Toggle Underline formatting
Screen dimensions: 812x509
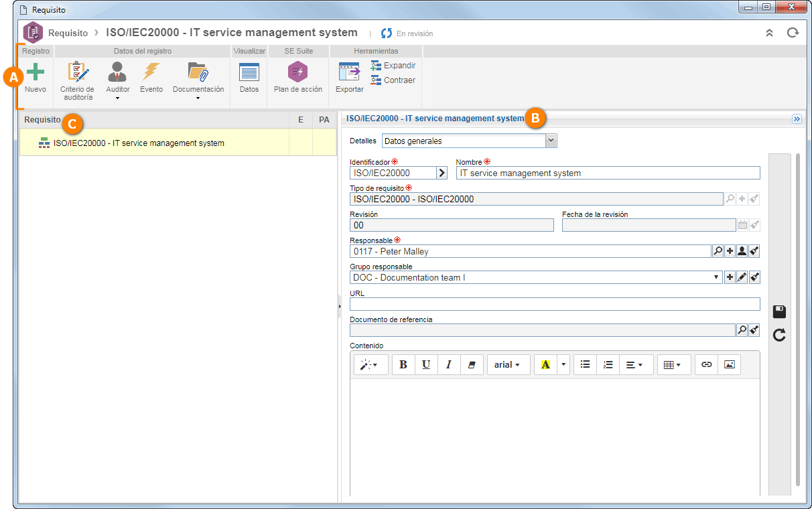point(426,364)
